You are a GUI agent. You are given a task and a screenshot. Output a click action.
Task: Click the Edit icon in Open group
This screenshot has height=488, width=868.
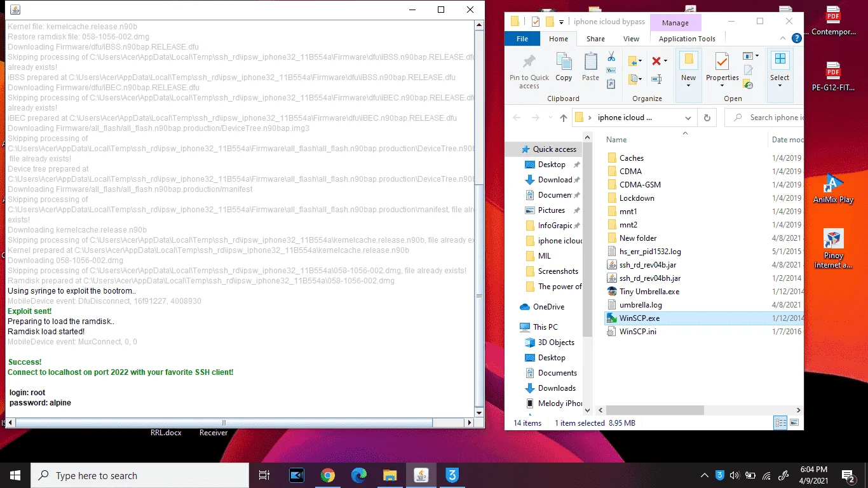(749, 71)
